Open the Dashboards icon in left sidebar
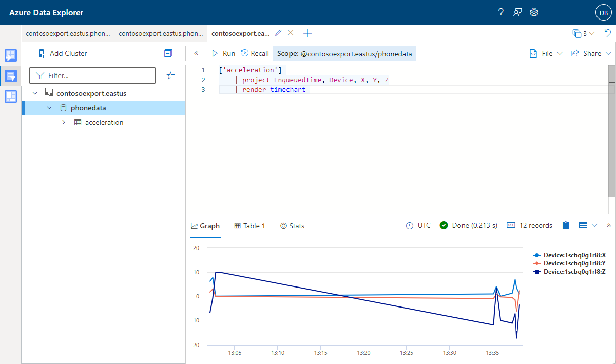 (11, 97)
